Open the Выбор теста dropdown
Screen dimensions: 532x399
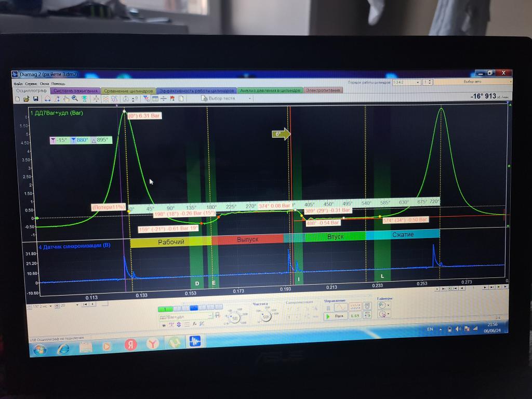pyautogui.click(x=227, y=98)
